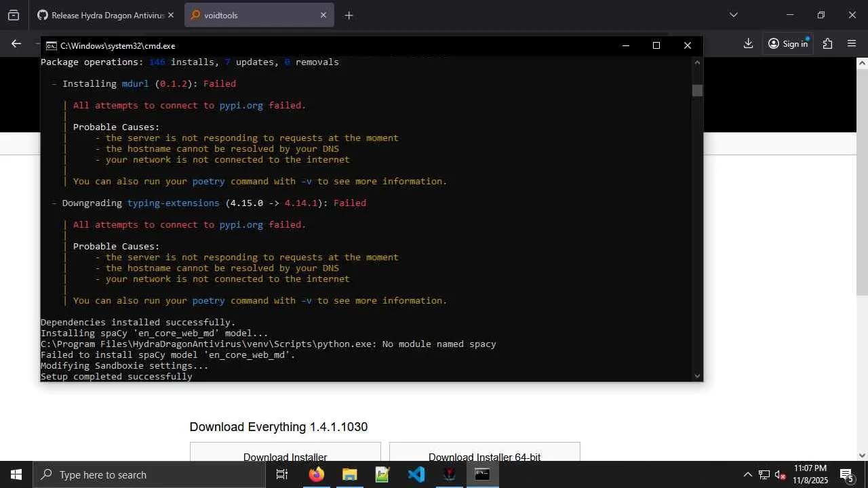Open Task View from the taskbar
The image size is (868, 488).
click(282, 474)
